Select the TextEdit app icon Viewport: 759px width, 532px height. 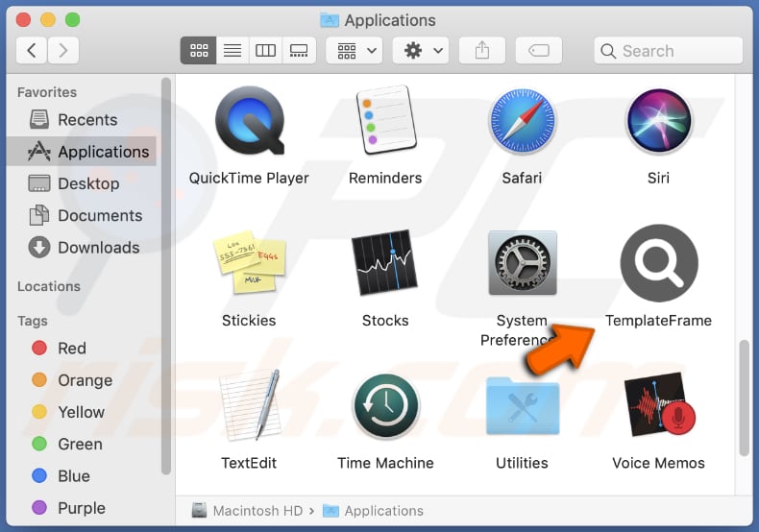pyautogui.click(x=249, y=405)
